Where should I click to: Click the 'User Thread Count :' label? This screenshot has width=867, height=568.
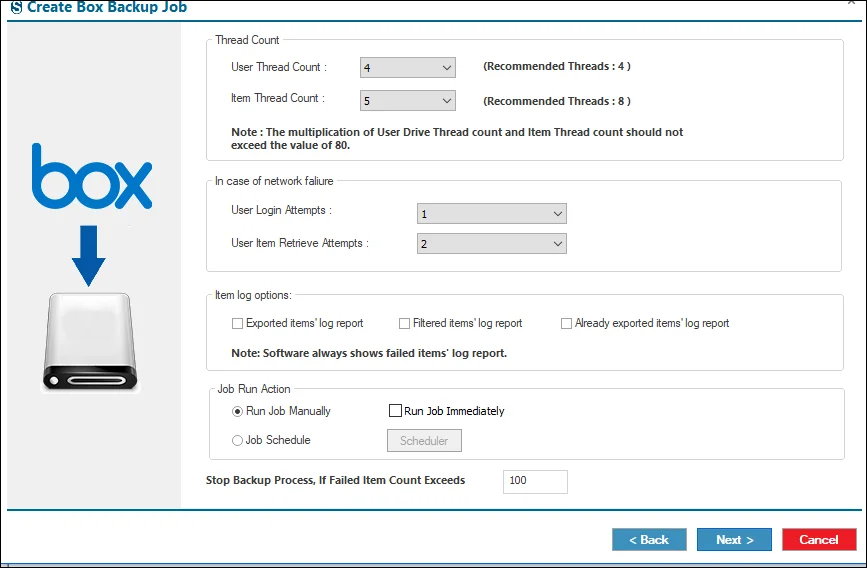[x=279, y=67]
